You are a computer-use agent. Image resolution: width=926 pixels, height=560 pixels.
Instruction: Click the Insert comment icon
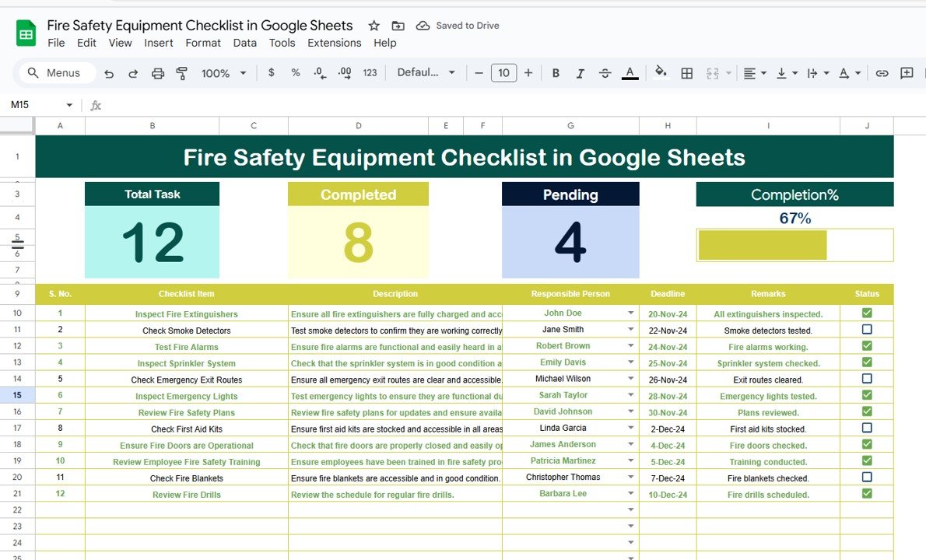[x=907, y=73]
